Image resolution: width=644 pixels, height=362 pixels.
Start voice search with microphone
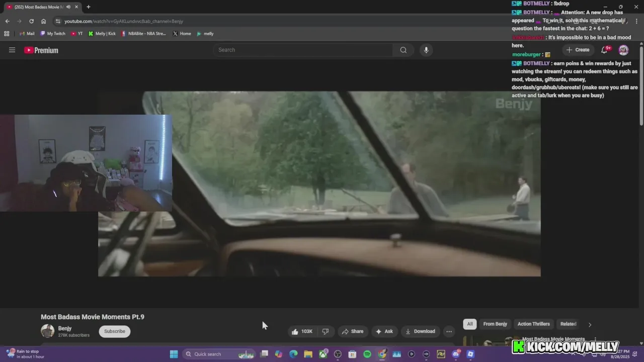426,50
